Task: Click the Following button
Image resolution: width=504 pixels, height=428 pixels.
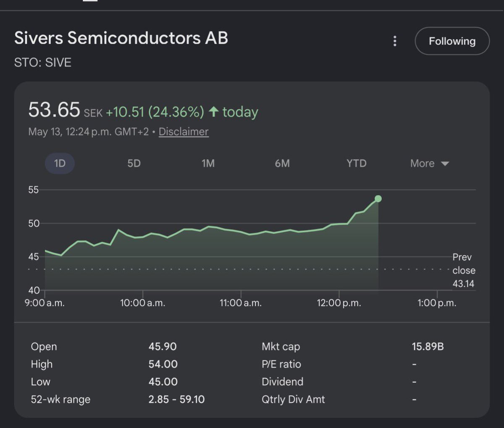Action: pos(452,41)
